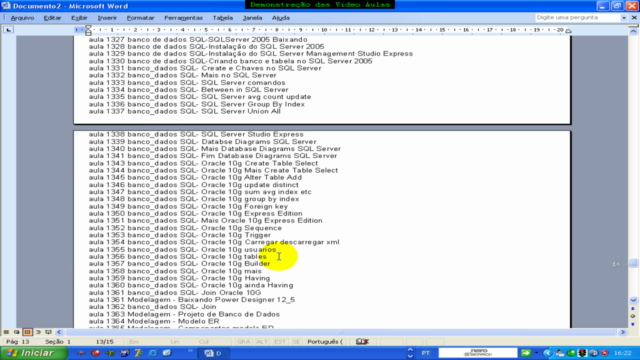Switch to Print Layout view
The image size is (640, 360).
pyautogui.click(x=27, y=332)
